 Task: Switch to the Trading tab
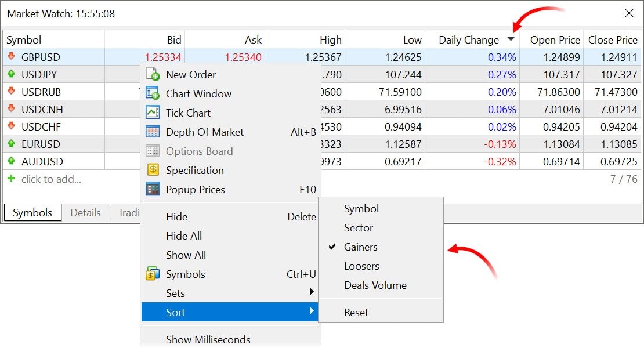click(129, 213)
